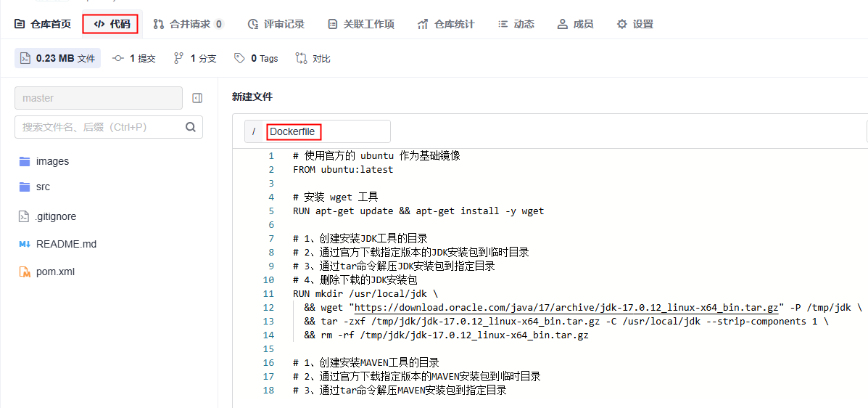868x408 pixels.
Task: Click line number 18 in the gutter
Action: pyautogui.click(x=268, y=391)
